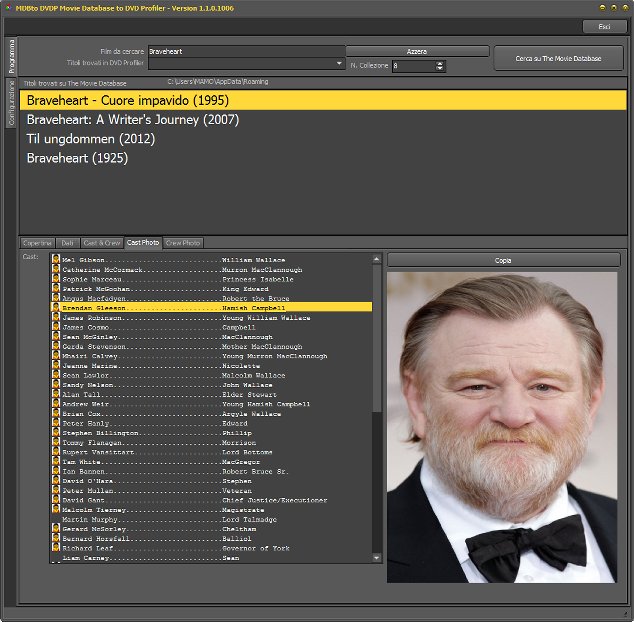
Task: Click the Brendan Gleeson cast photo
Action: click(x=502, y=427)
